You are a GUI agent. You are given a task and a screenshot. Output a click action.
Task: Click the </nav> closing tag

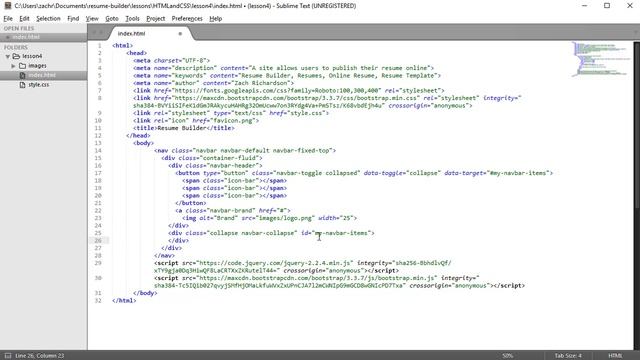tap(164, 256)
